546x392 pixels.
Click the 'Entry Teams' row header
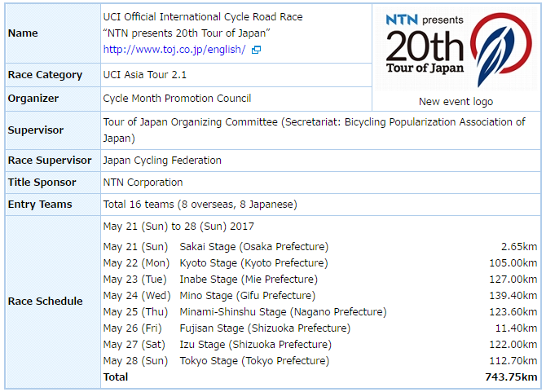tap(40, 205)
